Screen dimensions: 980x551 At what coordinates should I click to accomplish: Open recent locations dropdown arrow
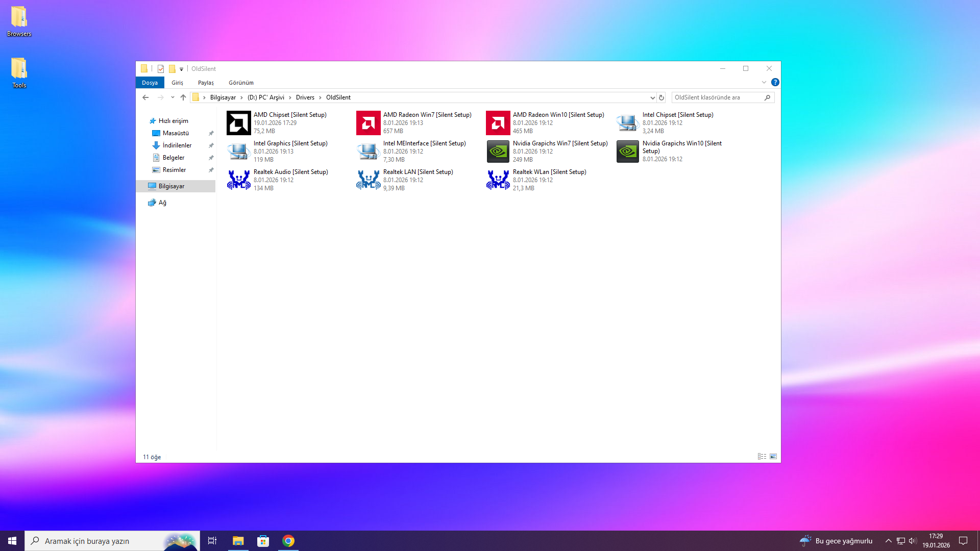pyautogui.click(x=173, y=97)
